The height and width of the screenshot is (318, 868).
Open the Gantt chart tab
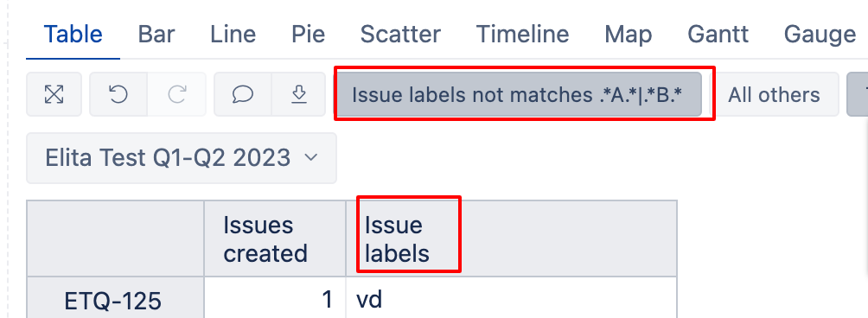718,35
